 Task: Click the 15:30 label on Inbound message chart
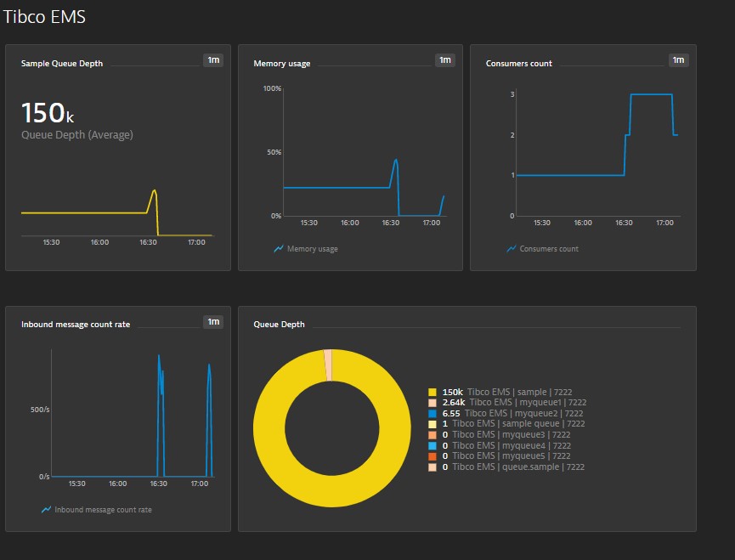coord(76,484)
